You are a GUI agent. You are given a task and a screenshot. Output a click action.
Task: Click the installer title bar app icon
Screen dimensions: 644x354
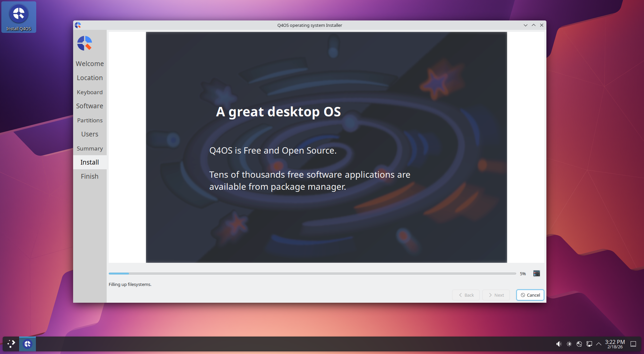coord(78,25)
